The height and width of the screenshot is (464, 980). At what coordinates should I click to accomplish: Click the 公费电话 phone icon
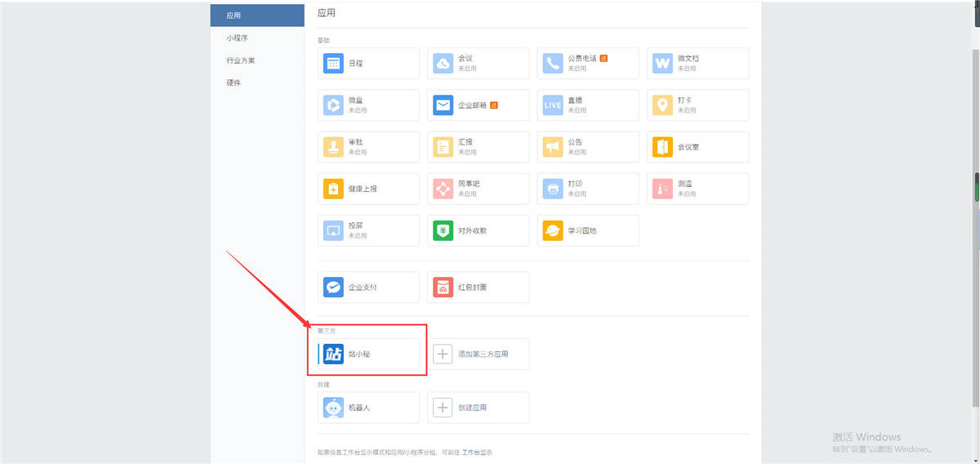tap(553, 63)
